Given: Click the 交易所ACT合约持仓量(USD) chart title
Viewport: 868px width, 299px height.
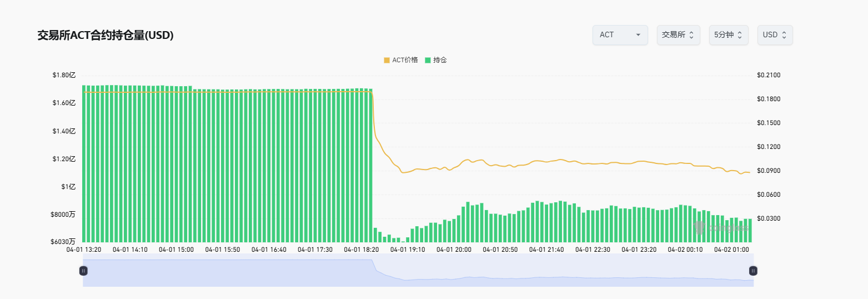Looking at the screenshot, I should (x=106, y=36).
